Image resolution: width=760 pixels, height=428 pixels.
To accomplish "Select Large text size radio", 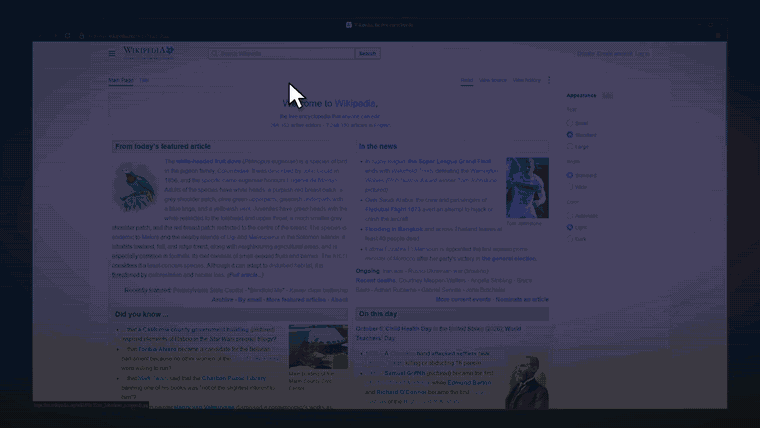I will pos(570,146).
